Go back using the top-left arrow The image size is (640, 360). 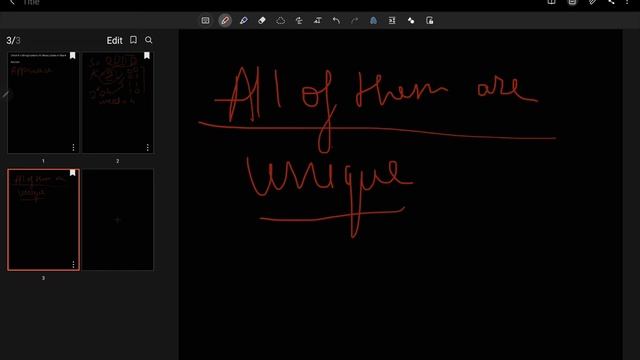pyautogui.click(x=12, y=2)
